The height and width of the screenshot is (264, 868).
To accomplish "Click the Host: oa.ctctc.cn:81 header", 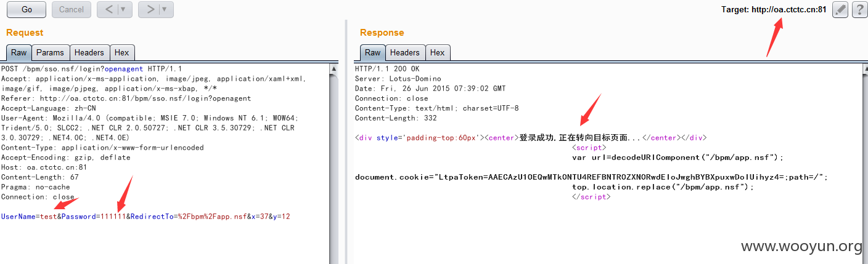I will 44,167.
